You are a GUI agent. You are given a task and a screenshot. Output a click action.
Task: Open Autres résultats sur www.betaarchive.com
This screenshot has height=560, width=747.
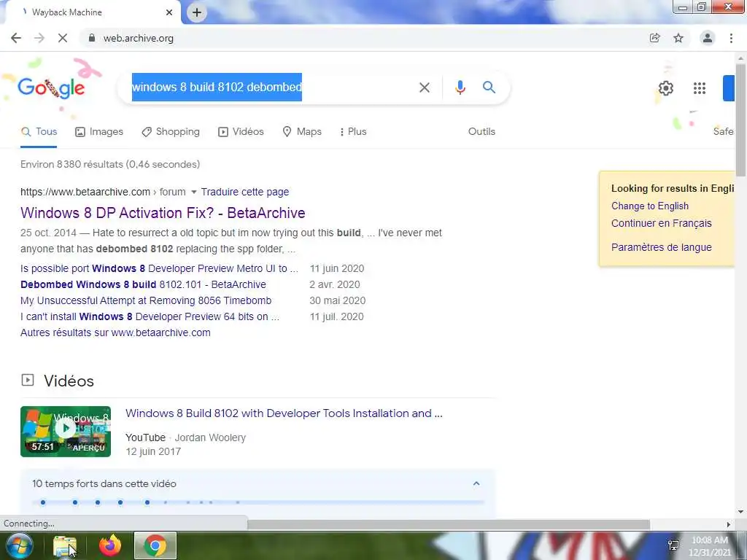coord(115,332)
